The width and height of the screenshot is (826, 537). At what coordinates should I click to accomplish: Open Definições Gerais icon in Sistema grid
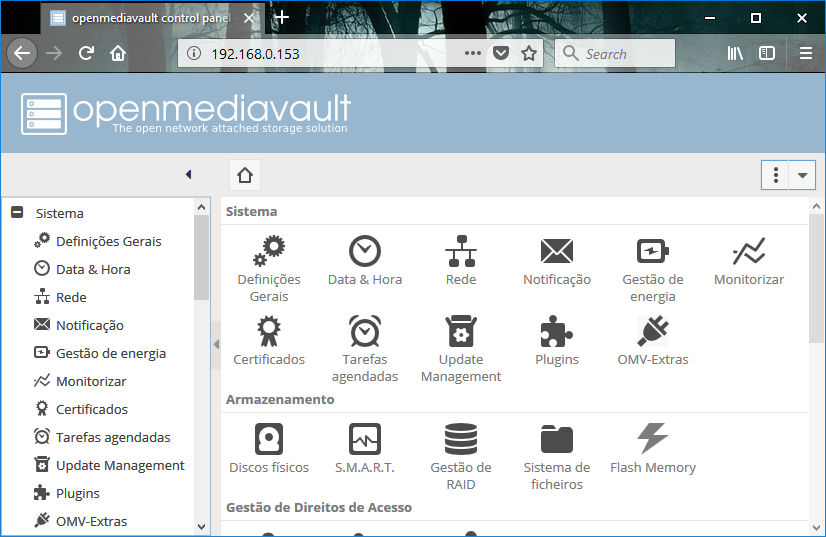(x=269, y=251)
